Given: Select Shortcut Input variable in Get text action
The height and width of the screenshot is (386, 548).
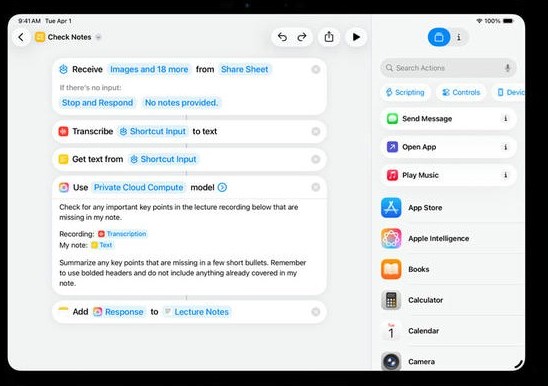Looking at the screenshot, I should click(x=164, y=159).
